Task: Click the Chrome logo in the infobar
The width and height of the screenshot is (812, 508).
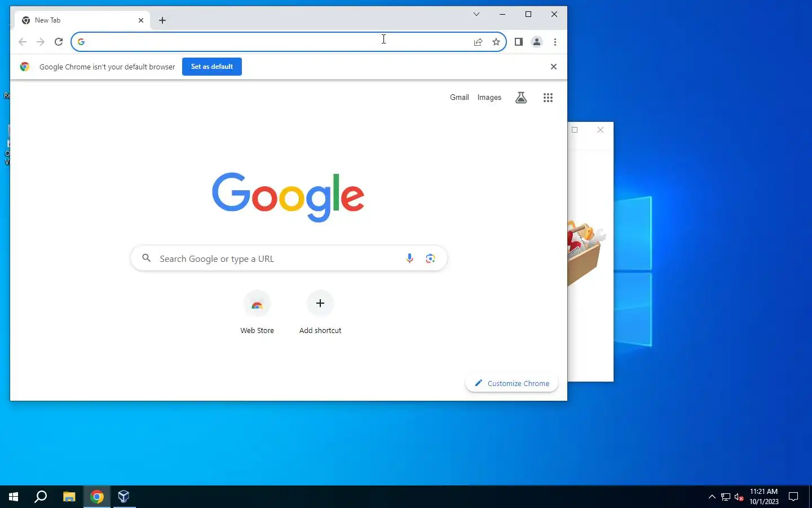Action: point(25,67)
